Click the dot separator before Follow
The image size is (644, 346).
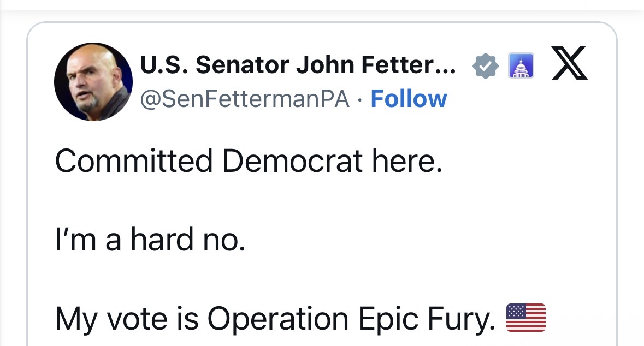(360, 100)
